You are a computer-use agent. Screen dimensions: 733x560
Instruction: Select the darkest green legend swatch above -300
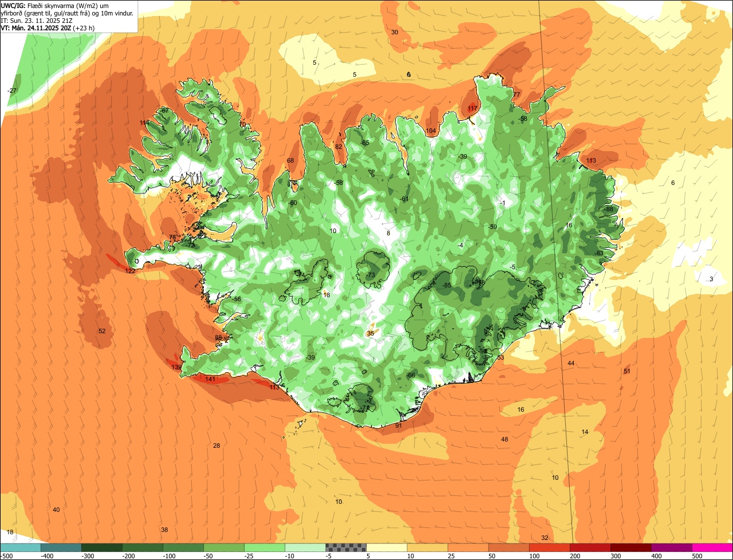(x=102, y=547)
